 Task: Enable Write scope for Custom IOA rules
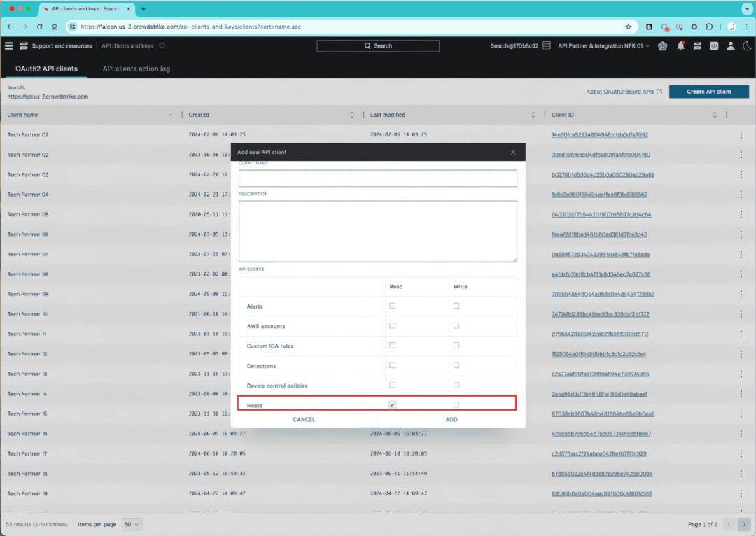456,346
